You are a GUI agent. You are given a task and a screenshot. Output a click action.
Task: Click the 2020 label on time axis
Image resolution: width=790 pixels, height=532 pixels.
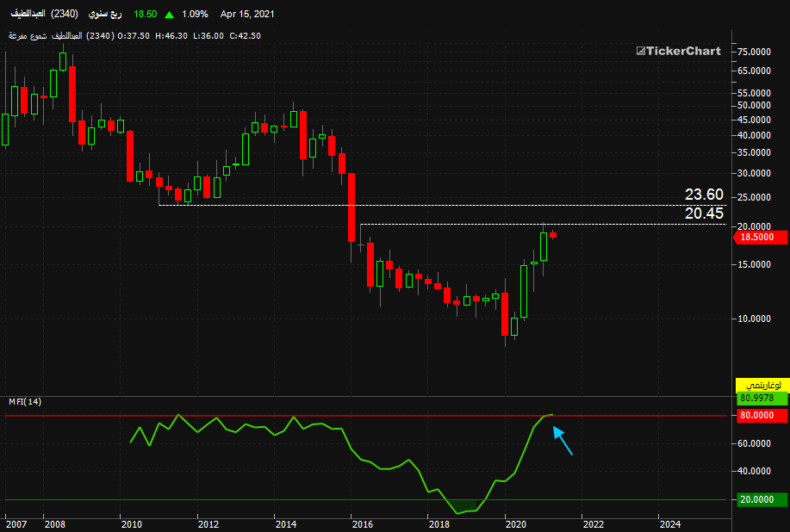[516, 524]
